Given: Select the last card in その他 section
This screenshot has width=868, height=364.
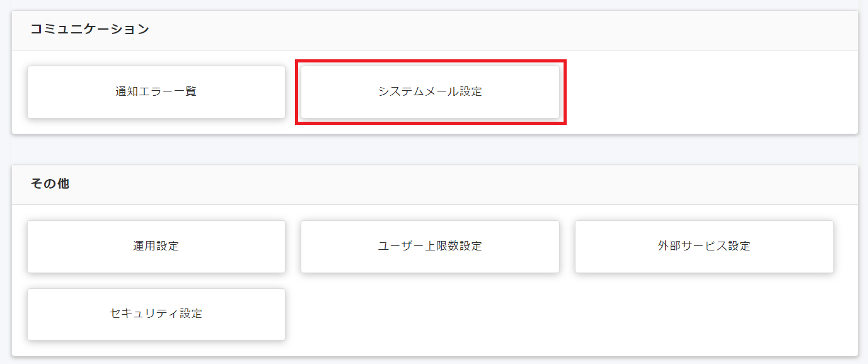Looking at the screenshot, I should pyautogui.click(x=156, y=314).
